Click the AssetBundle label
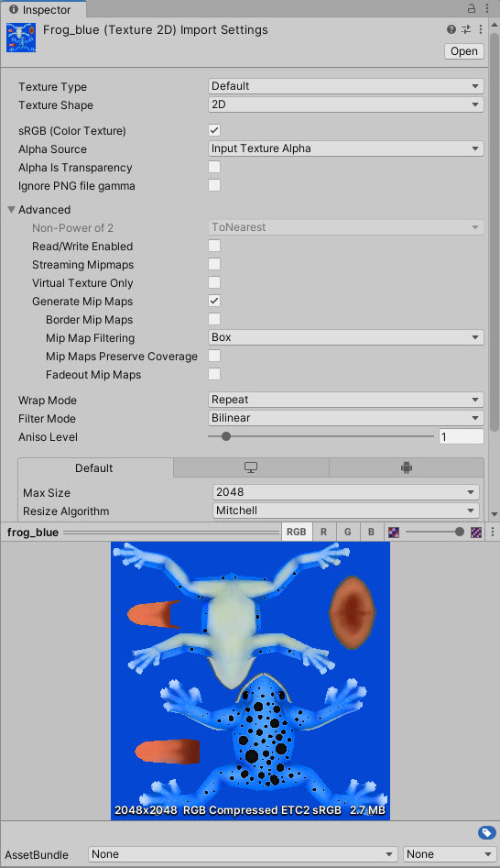This screenshot has height=868, width=500. tap(37, 855)
